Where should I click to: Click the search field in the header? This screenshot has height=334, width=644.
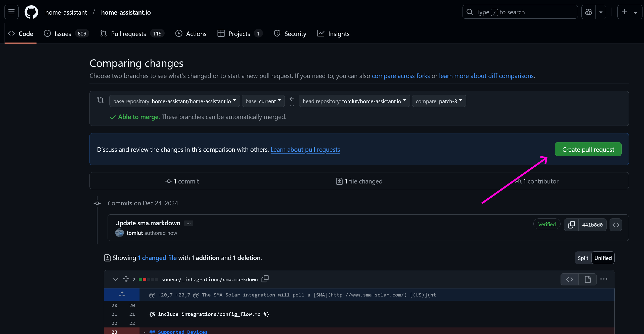pos(519,12)
